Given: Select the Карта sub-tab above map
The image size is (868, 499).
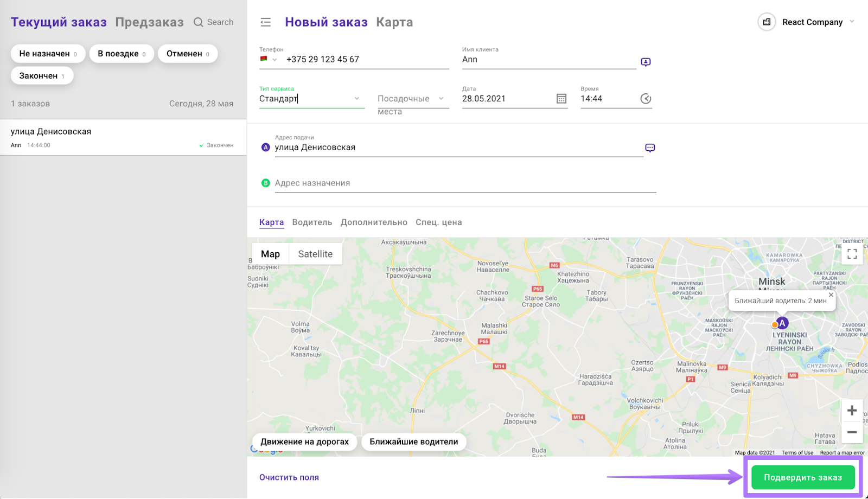Looking at the screenshot, I should (x=272, y=222).
